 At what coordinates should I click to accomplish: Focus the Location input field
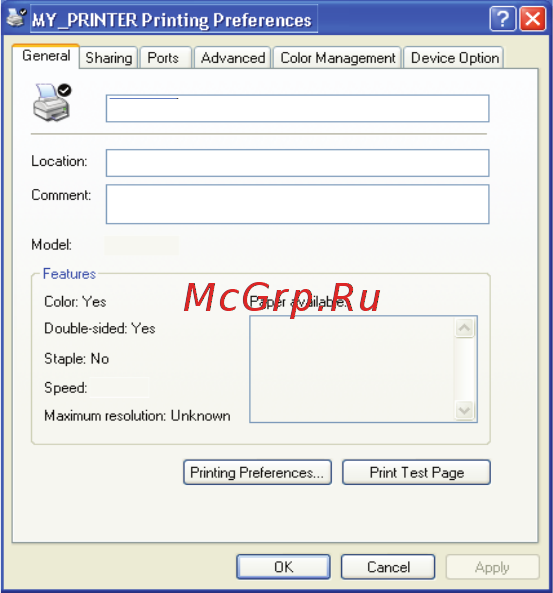pos(298,163)
